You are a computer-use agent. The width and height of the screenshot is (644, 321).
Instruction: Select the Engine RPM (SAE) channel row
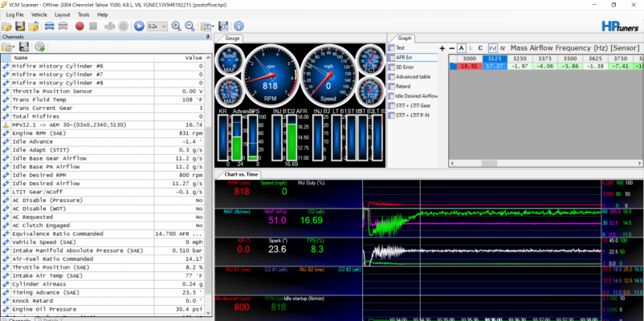(103, 133)
